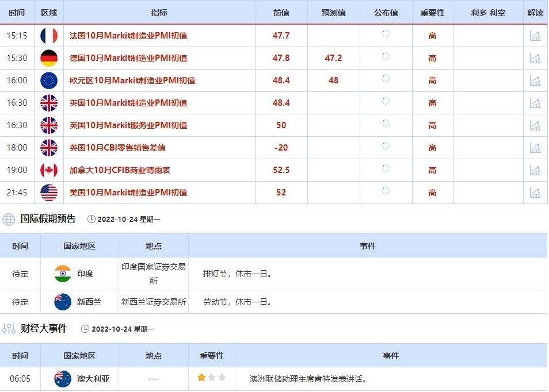Open chart icon for Canada CFIB barometer row
The height and width of the screenshot is (392, 549).
point(535,170)
